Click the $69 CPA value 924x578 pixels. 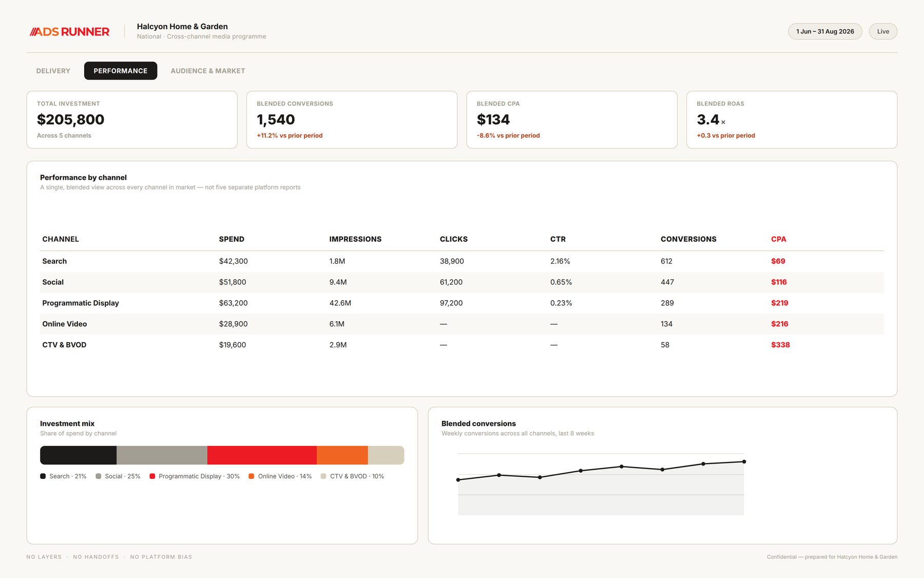coord(778,261)
